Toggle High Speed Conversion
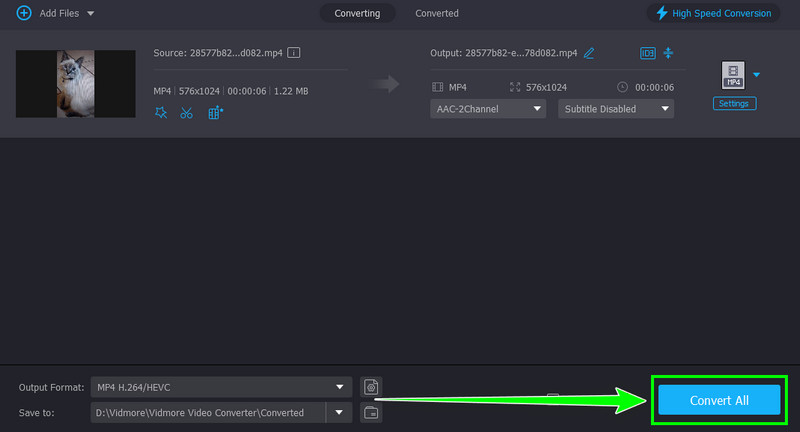 point(713,13)
